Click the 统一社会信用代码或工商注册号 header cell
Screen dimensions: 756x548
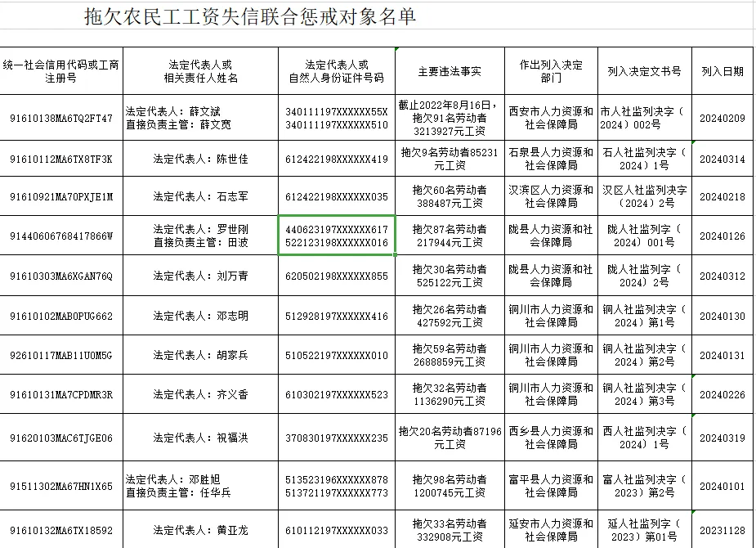pos(62,71)
